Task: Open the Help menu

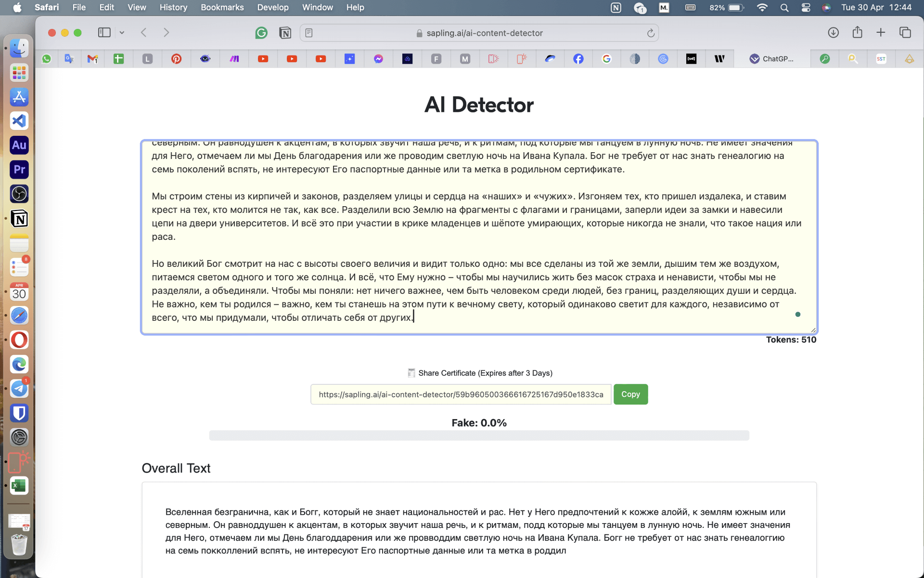Action: point(355,7)
